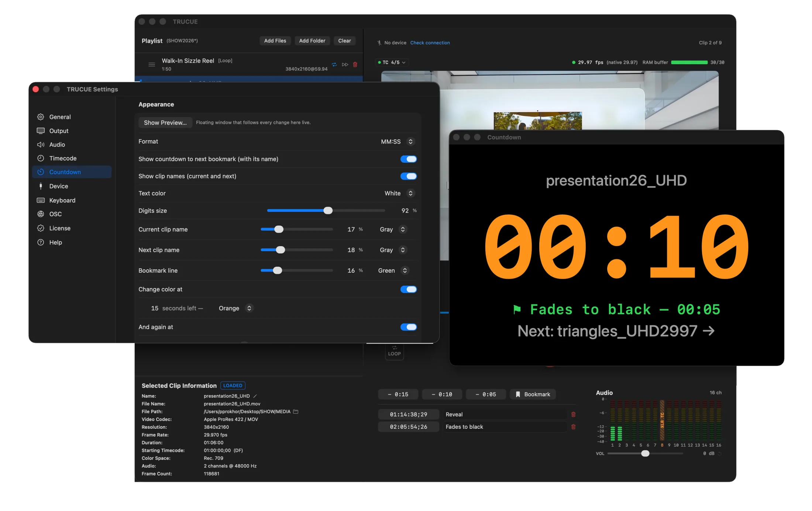Adjust Current clip name size slider

tap(279, 229)
